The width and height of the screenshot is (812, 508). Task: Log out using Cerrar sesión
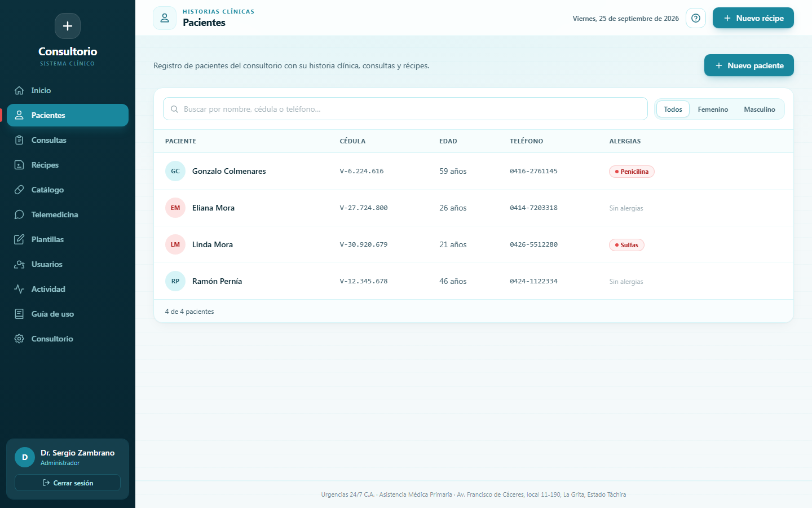click(x=68, y=483)
